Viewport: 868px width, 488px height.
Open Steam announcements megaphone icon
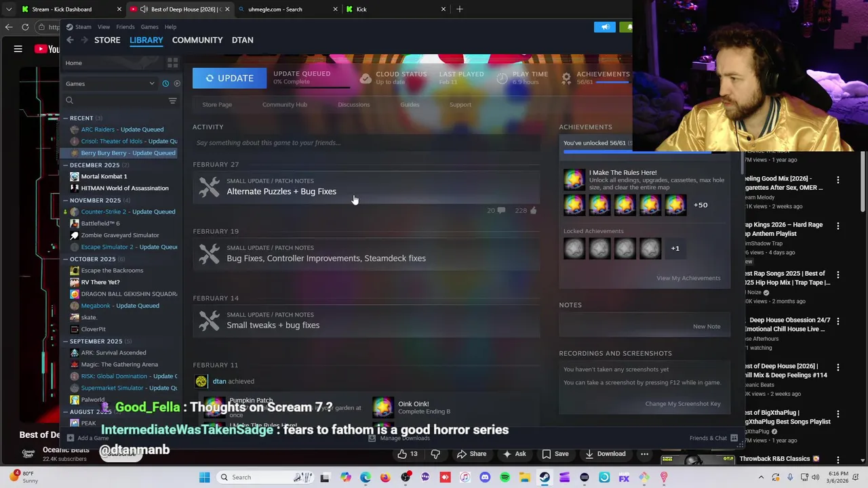tap(605, 27)
